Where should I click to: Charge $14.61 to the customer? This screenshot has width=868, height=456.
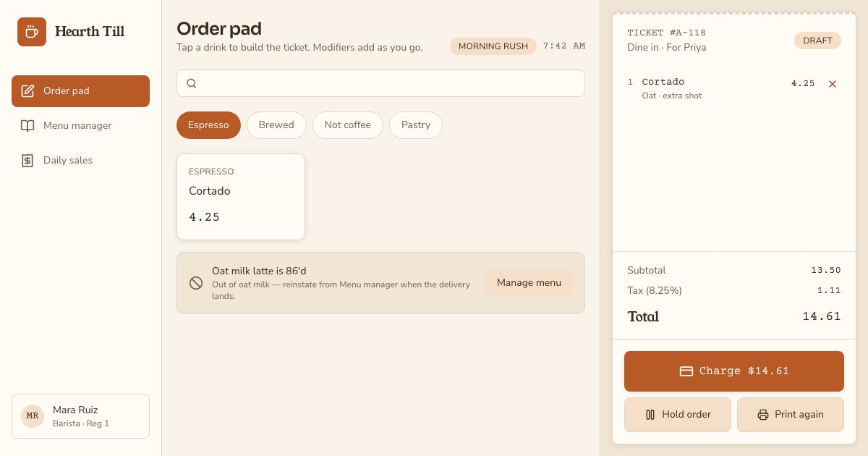pyautogui.click(x=734, y=371)
